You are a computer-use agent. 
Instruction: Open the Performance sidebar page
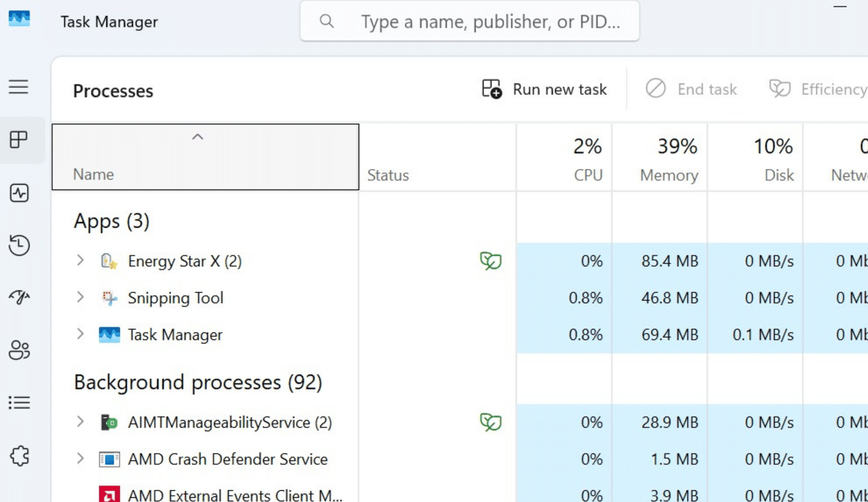point(19,193)
